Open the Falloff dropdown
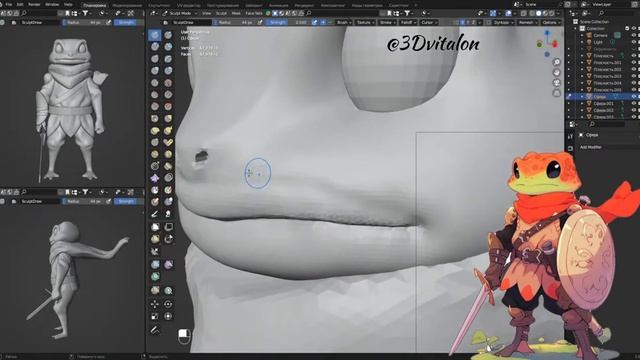This screenshot has width=640, height=360. click(408, 22)
